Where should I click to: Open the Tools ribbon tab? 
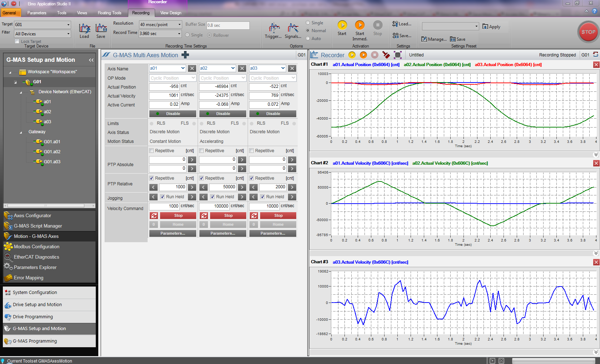click(62, 13)
